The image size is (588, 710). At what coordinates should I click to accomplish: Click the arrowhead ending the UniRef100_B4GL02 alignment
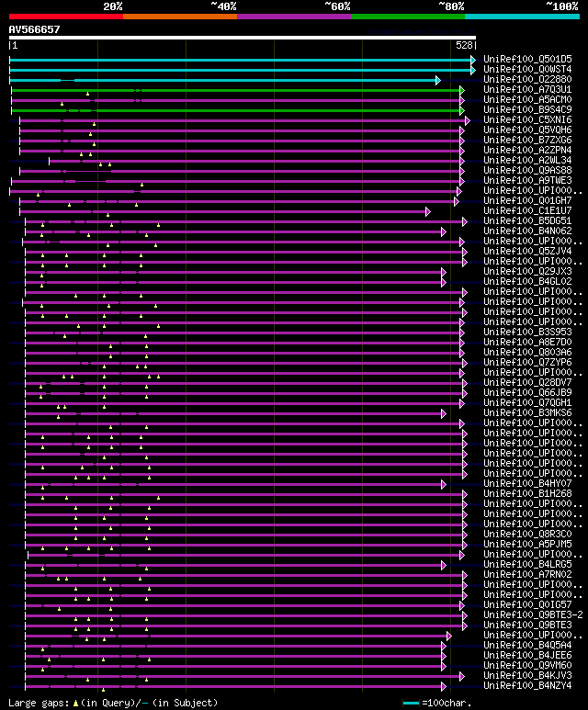click(x=444, y=282)
